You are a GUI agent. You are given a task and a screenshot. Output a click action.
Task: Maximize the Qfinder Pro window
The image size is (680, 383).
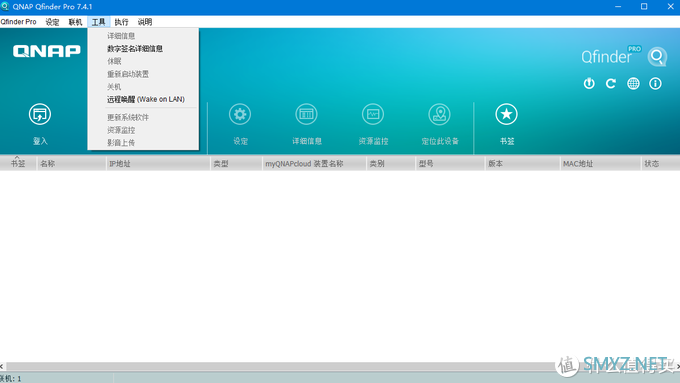pyautogui.click(x=644, y=7)
